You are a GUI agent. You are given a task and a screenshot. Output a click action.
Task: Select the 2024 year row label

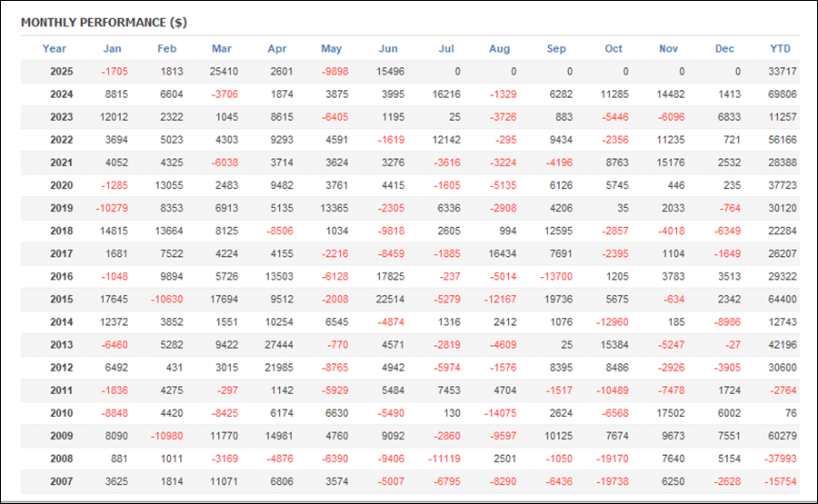62,94
